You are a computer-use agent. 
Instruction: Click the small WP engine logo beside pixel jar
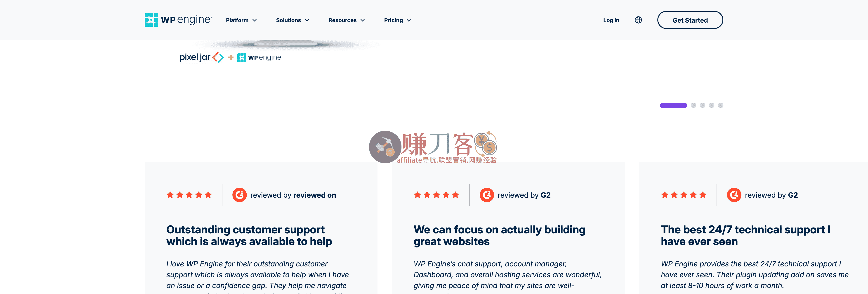pyautogui.click(x=259, y=58)
